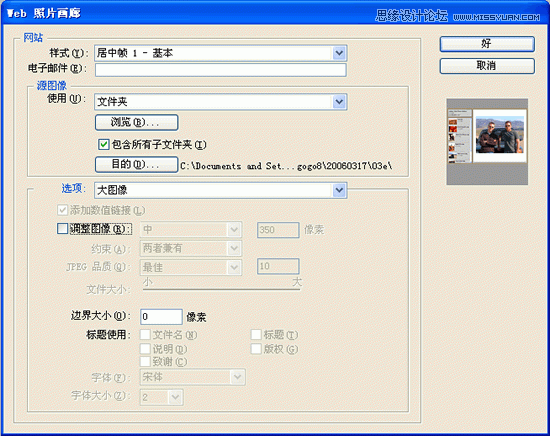Click the 电子邮件 email input field
This screenshot has height=436, width=550.
[221, 70]
